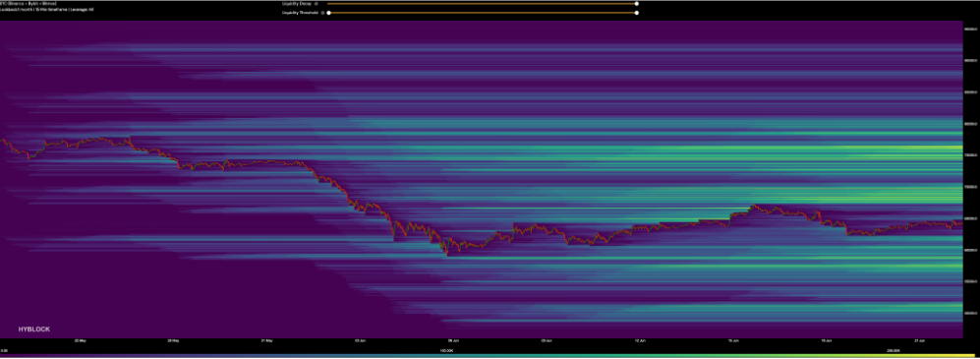Click the BTC Binance + Bybit + Bitmex title
Screen dimensions: 980x359
tap(29, 3)
